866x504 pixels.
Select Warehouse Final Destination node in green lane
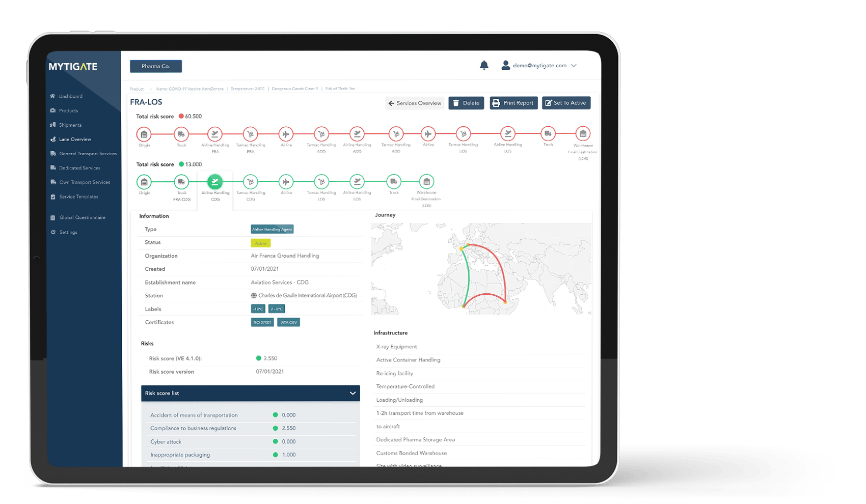(426, 182)
